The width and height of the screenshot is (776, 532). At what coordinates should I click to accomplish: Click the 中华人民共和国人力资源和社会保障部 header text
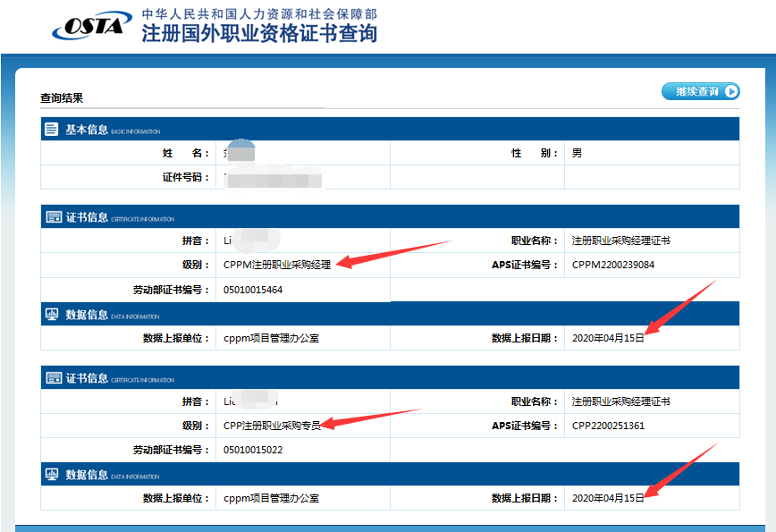point(259,14)
